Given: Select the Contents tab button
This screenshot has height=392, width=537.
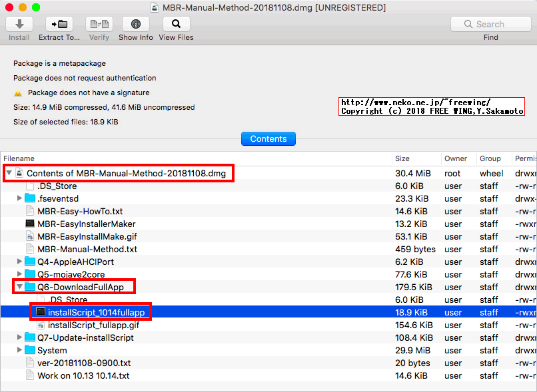Looking at the screenshot, I should tap(268, 139).
